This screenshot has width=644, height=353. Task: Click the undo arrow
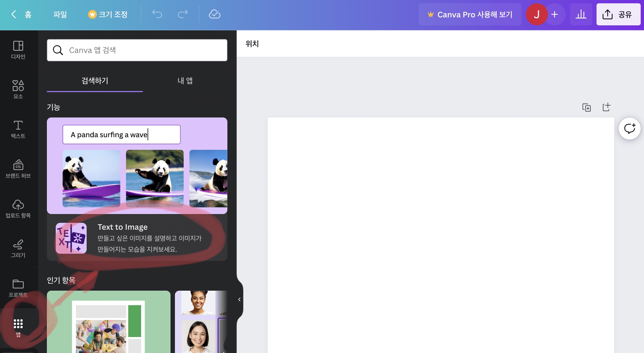157,14
